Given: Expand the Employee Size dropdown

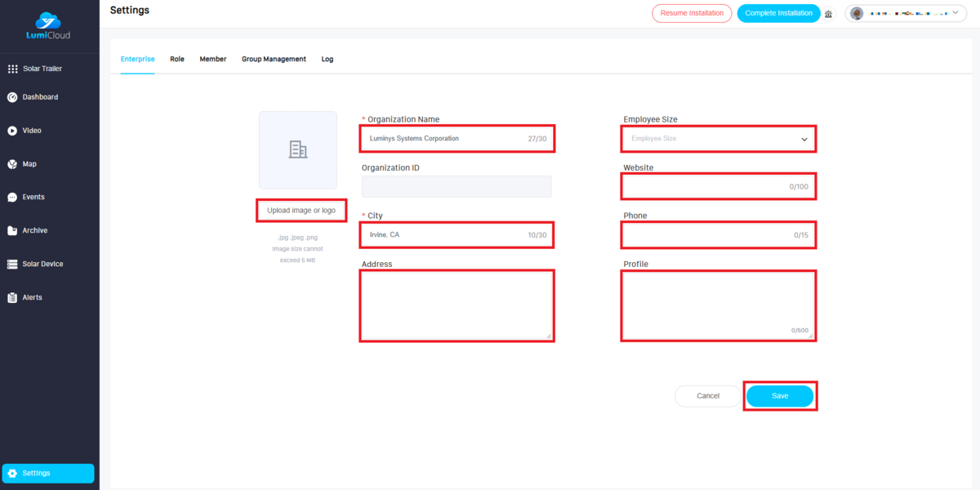Looking at the screenshot, I should (719, 139).
